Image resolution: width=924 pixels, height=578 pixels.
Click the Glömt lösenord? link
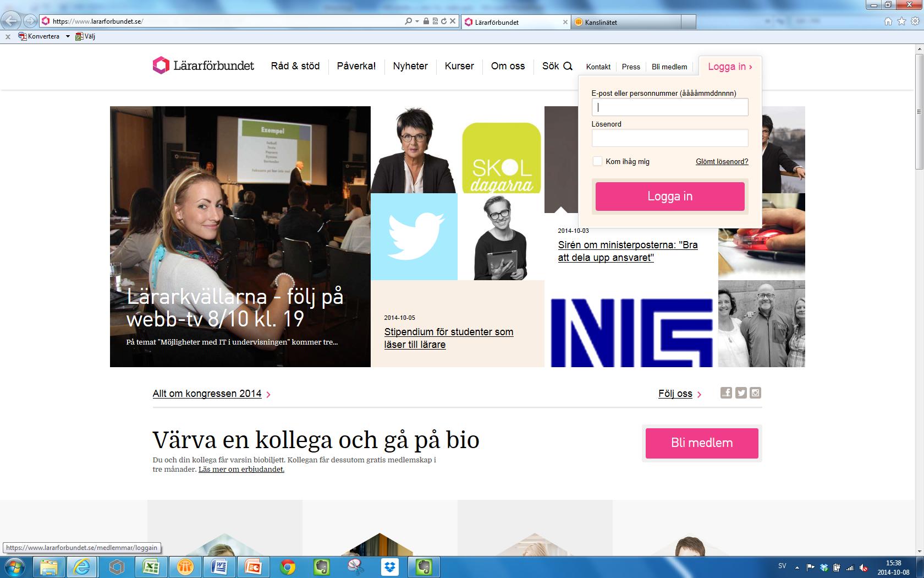click(x=722, y=161)
